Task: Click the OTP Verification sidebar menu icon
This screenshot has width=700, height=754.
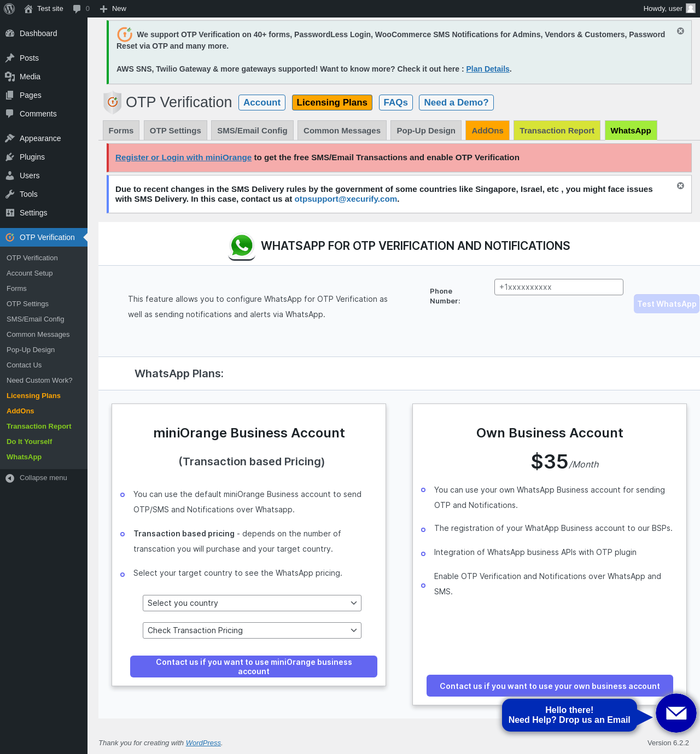Action: (x=10, y=237)
